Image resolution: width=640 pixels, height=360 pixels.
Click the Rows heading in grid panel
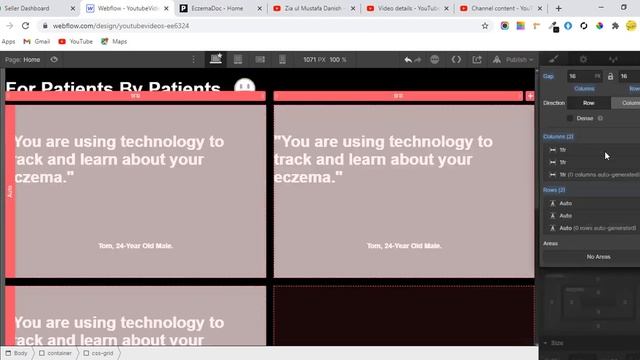[x=554, y=190]
